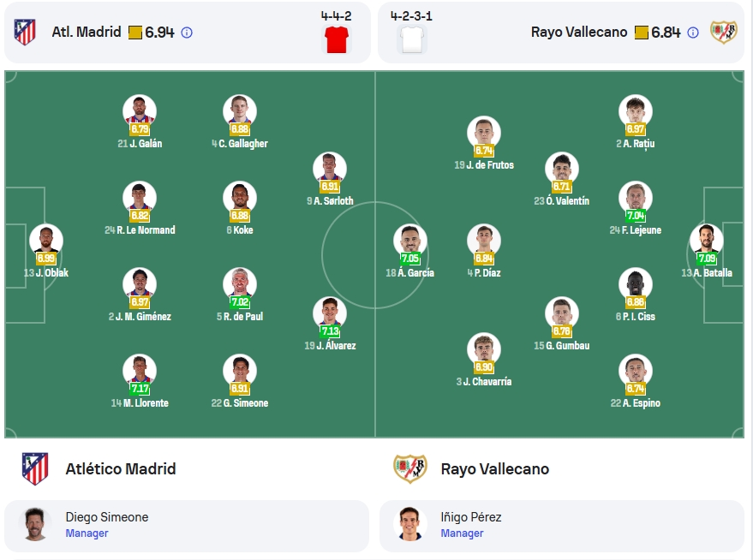Click the Atlético Madrid crest in the header
This screenshot has height=560, width=753.
click(25, 33)
